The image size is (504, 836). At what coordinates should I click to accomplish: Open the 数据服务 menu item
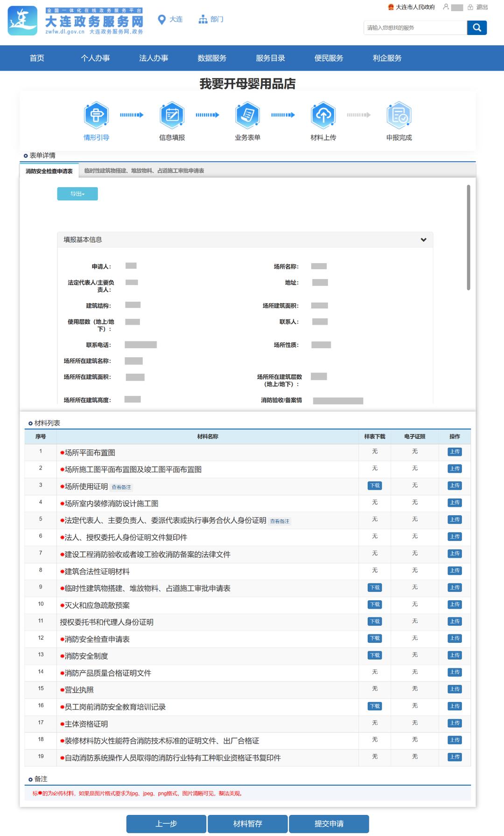(212, 58)
